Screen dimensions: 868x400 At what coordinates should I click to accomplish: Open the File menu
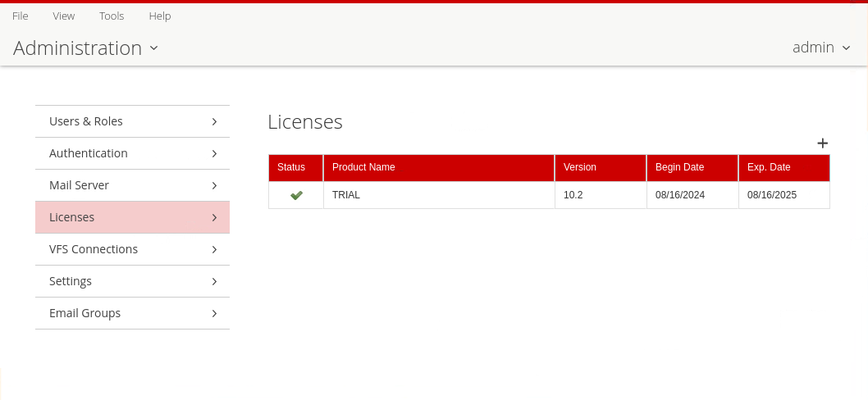[x=21, y=16]
